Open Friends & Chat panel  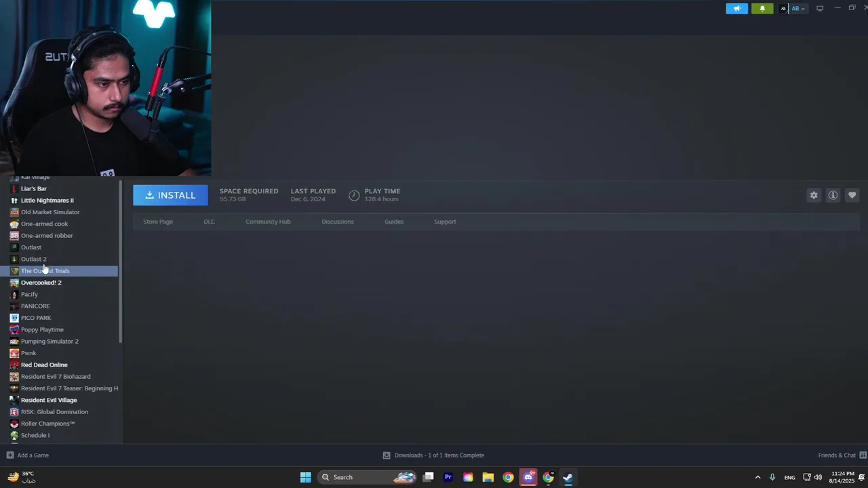pyautogui.click(x=842, y=455)
